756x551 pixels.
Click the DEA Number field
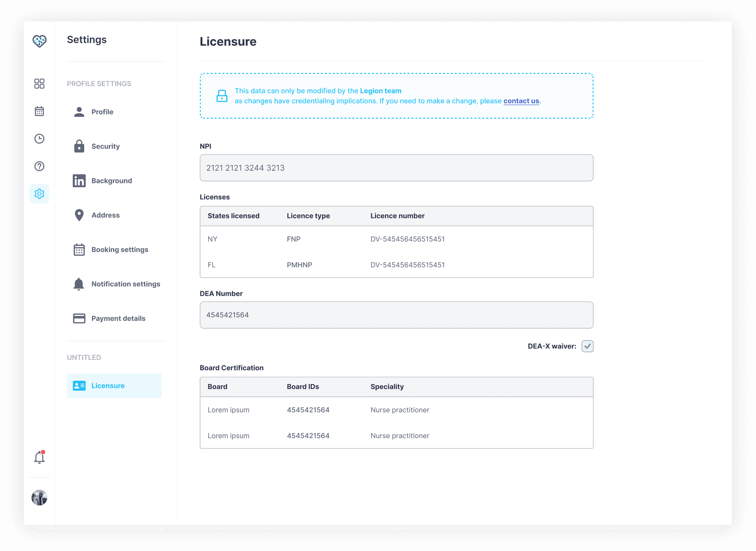pyautogui.click(x=396, y=315)
